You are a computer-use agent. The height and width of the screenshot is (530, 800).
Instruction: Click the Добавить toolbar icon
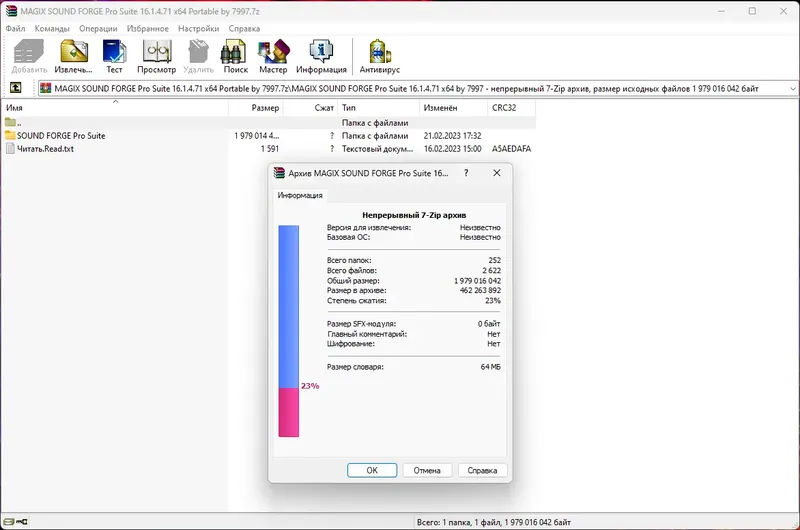click(x=29, y=56)
